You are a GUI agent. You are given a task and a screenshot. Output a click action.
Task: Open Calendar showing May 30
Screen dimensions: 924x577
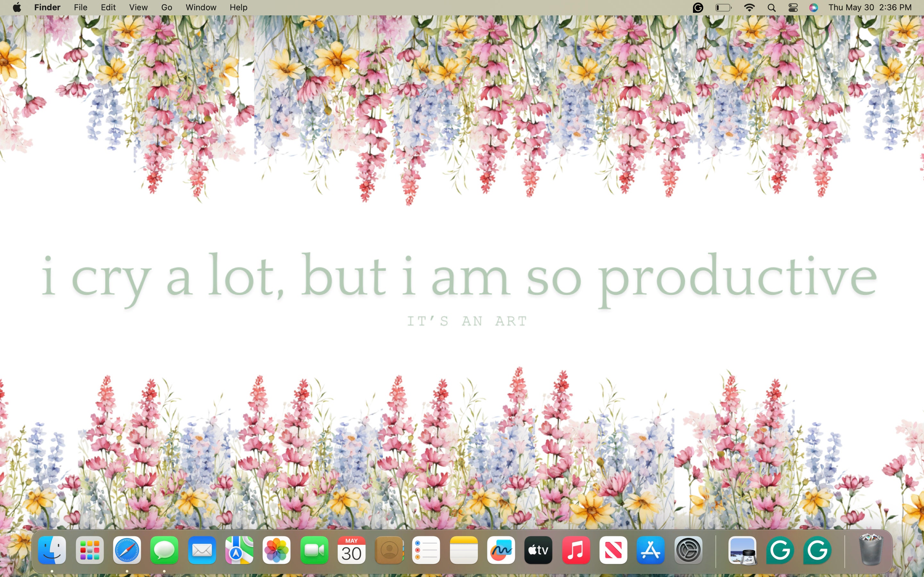pyautogui.click(x=352, y=549)
